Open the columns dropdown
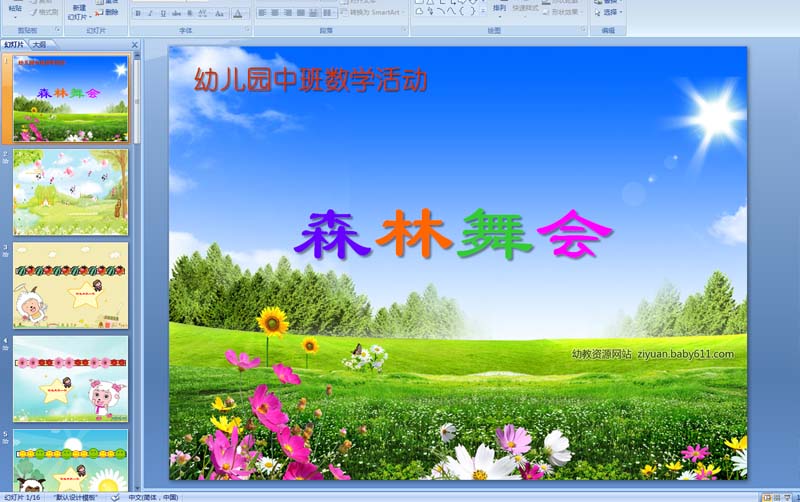The width and height of the screenshot is (800, 502). click(x=329, y=12)
